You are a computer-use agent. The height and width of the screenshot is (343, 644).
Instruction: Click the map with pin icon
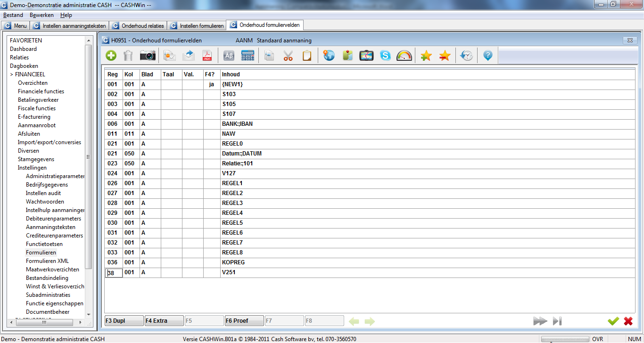coord(347,56)
